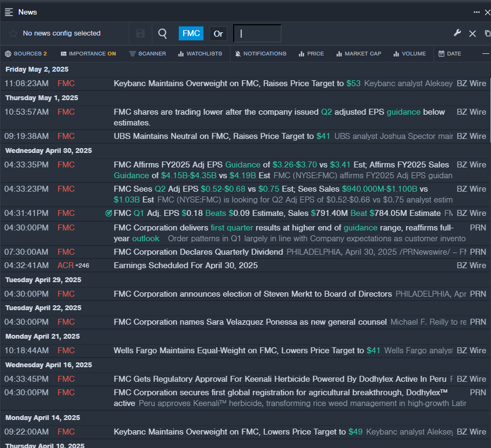The width and height of the screenshot is (491, 448).
Task: Click the magnifier search icon
Action: click(163, 33)
